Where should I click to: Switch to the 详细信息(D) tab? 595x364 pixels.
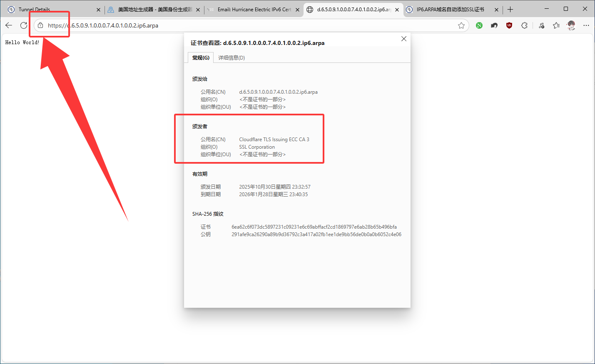pyautogui.click(x=232, y=58)
